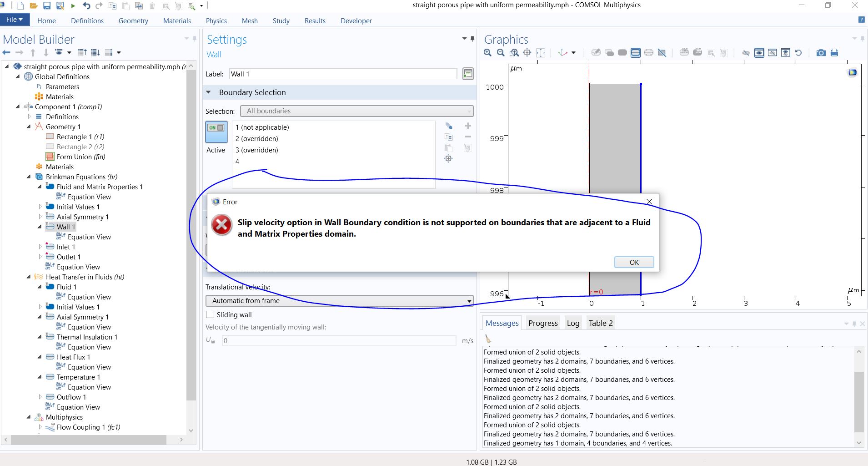Viewport: 868px width, 466px height.
Task: Click the Add to Selection plus icon
Action: coord(468,126)
